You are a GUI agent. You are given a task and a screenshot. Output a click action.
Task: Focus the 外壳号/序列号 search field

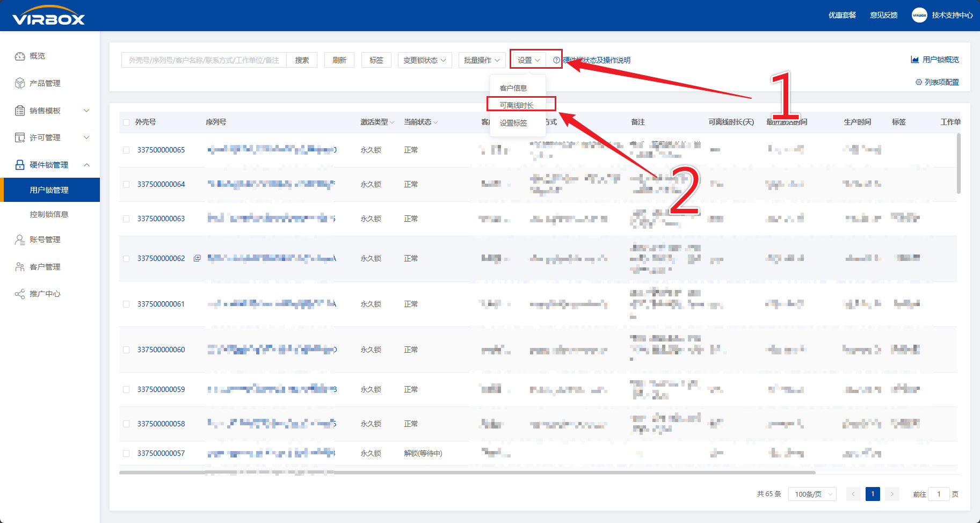(x=204, y=60)
